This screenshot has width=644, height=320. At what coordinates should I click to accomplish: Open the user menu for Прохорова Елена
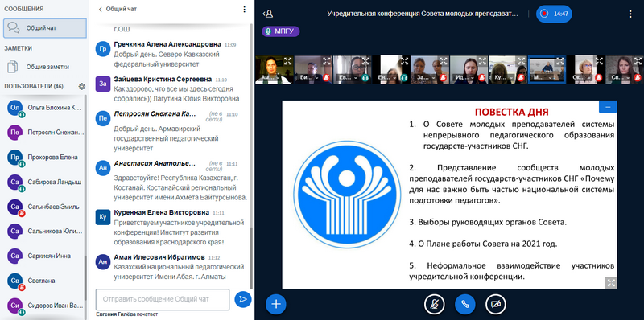click(45, 158)
